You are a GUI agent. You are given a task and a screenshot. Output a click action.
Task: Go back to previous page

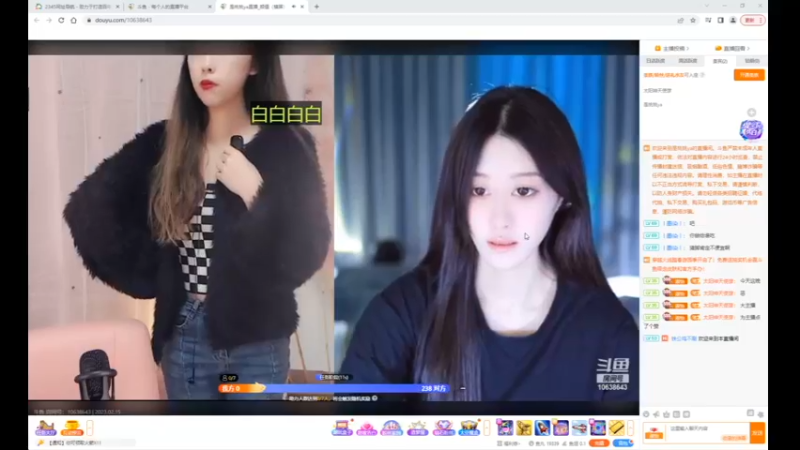click(x=37, y=20)
